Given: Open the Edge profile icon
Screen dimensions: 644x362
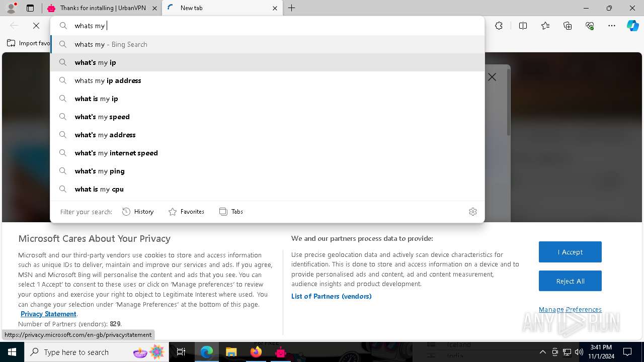Looking at the screenshot, I should [x=11, y=8].
